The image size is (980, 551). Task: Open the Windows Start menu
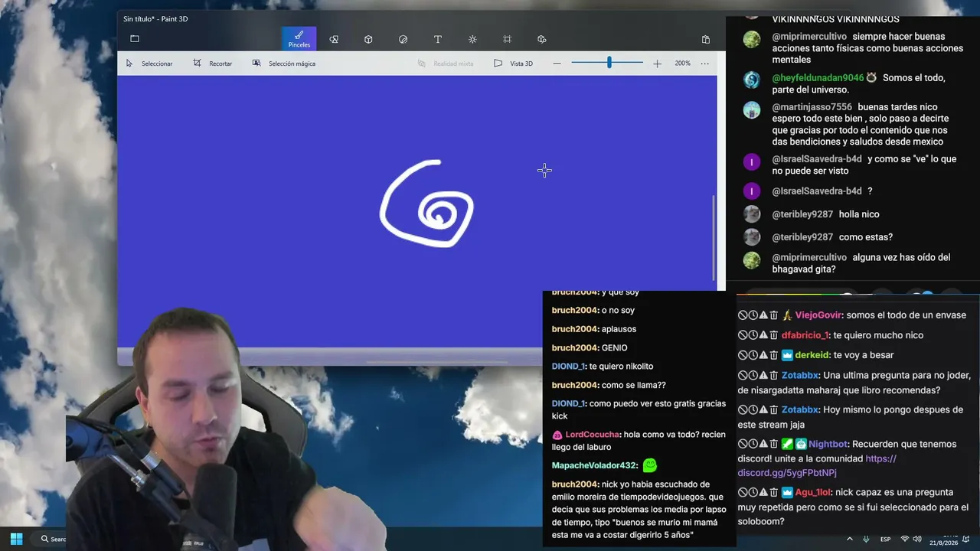point(16,539)
